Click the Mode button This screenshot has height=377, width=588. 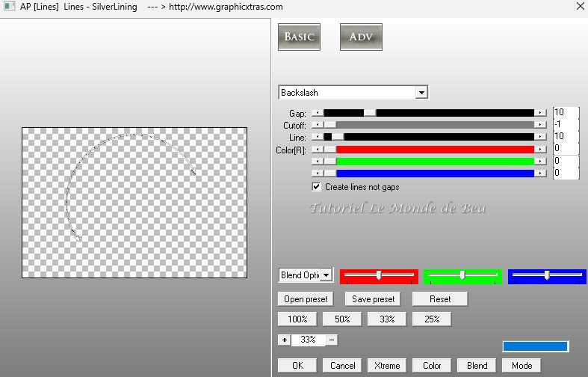pos(522,365)
